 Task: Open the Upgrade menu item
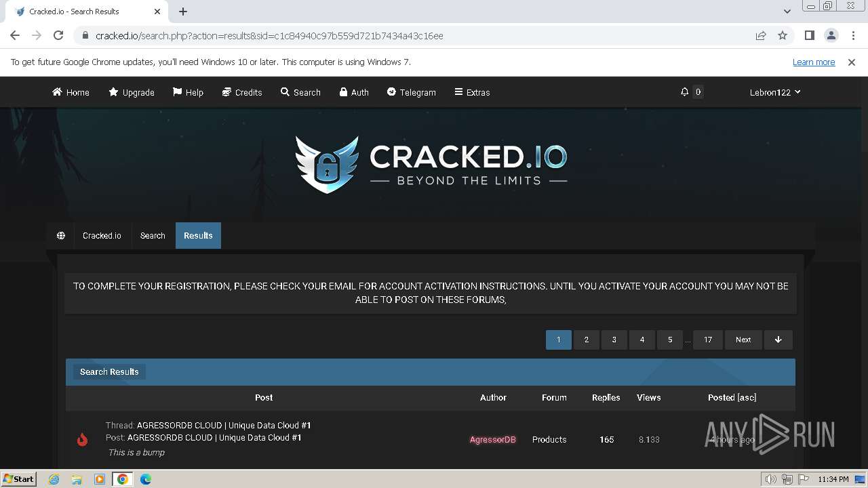(x=132, y=92)
